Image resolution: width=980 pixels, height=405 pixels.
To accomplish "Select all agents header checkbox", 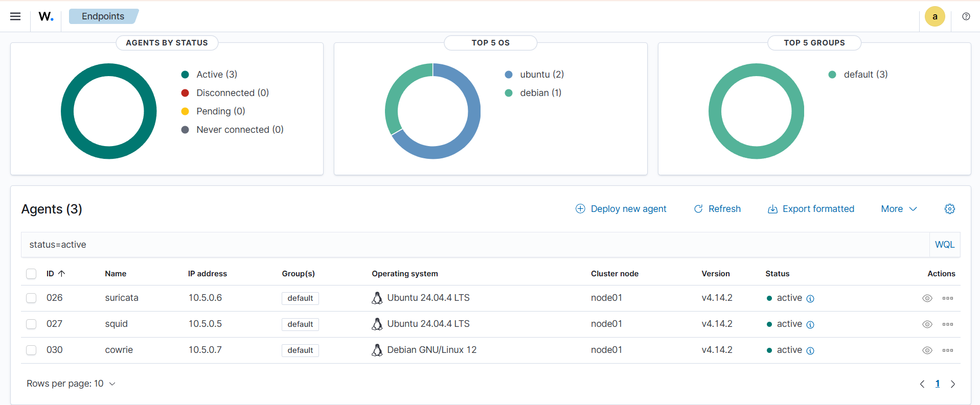I will point(31,274).
